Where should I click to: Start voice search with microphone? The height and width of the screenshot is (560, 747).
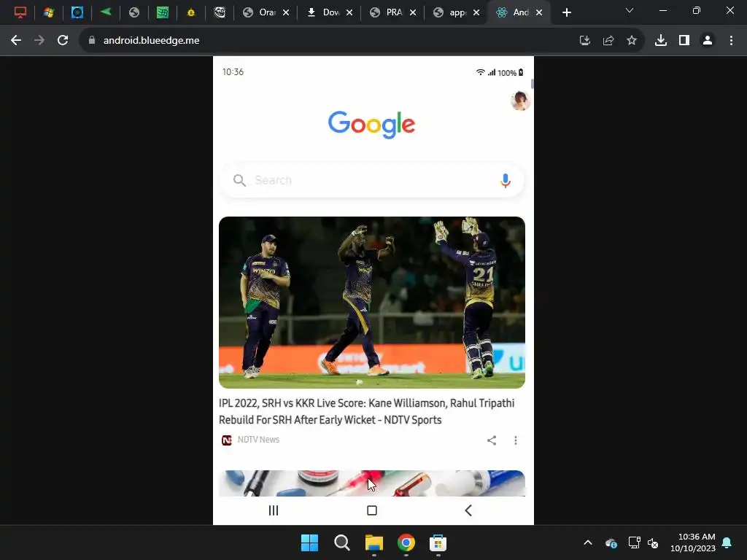pyautogui.click(x=506, y=181)
